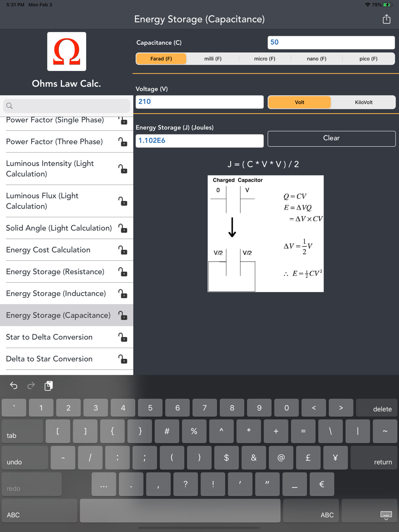Tap the Energy Storage (Capacitance) page title

pos(199,19)
